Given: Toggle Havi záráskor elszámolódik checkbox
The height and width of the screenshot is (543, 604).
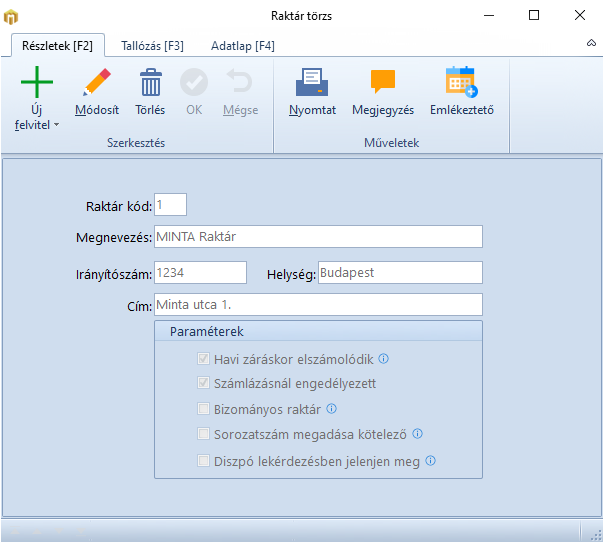Looking at the screenshot, I should 204,359.
